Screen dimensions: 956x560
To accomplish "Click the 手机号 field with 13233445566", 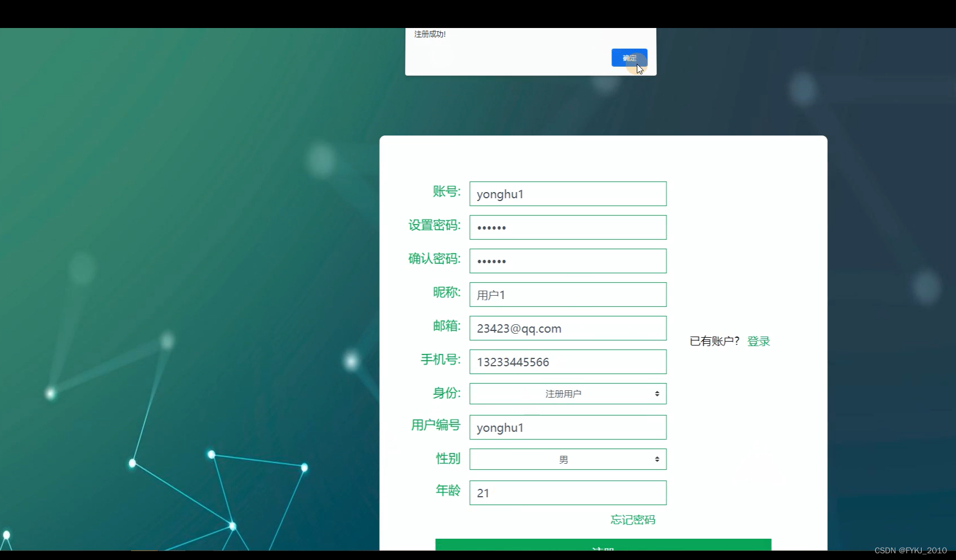I will [x=568, y=362].
